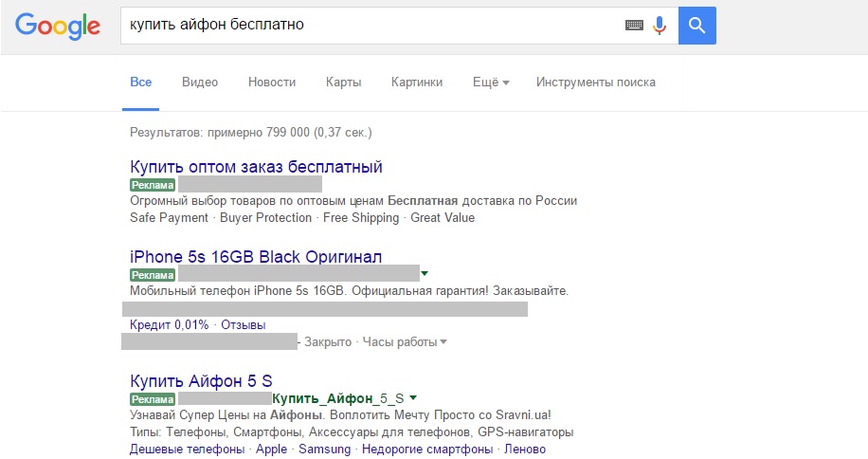Click the green Купить_Айфон_5_S URL text
This screenshot has width=868, height=459.
[337, 398]
